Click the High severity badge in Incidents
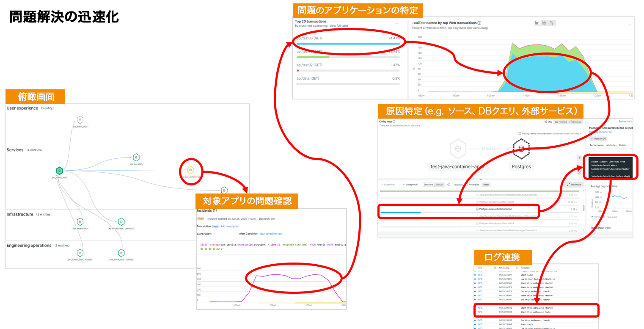644x329 pixels. point(201,218)
